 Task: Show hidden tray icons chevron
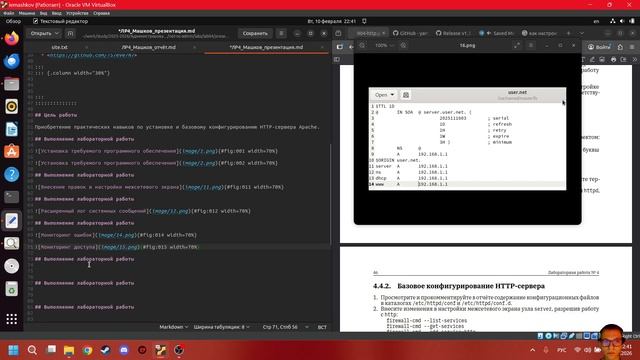click(x=532, y=350)
